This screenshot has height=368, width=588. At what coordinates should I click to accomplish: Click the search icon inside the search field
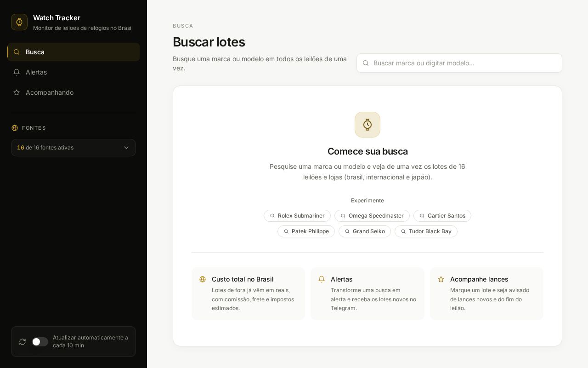pos(366,63)
